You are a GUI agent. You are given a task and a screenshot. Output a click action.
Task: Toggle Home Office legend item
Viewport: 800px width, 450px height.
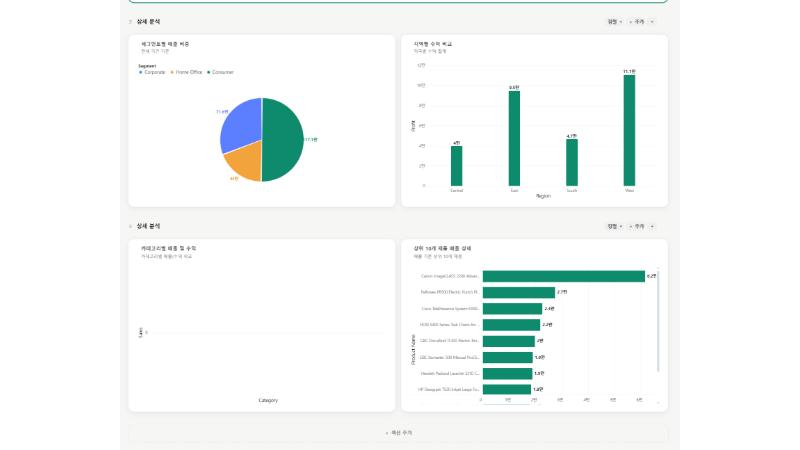(x=186, y=72)
